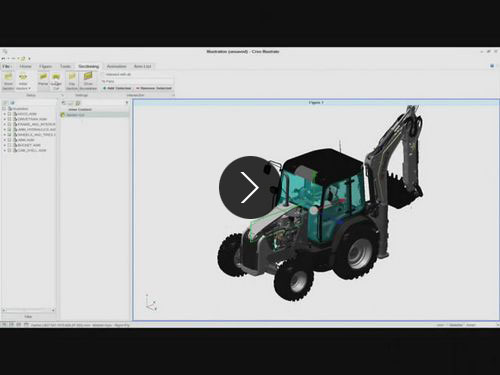Click the section Cut ribbon icon

[56, 78]
